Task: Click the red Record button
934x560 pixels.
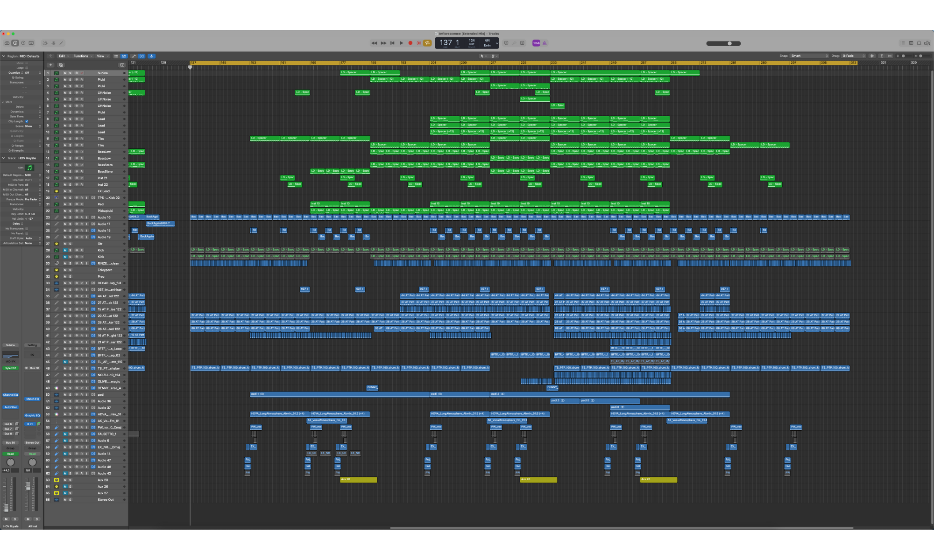Action: coord(410,43)
